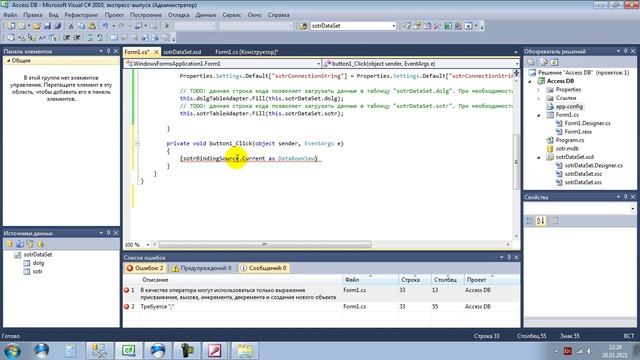
Task: Open the Файл menu
Action: [10, 15]
